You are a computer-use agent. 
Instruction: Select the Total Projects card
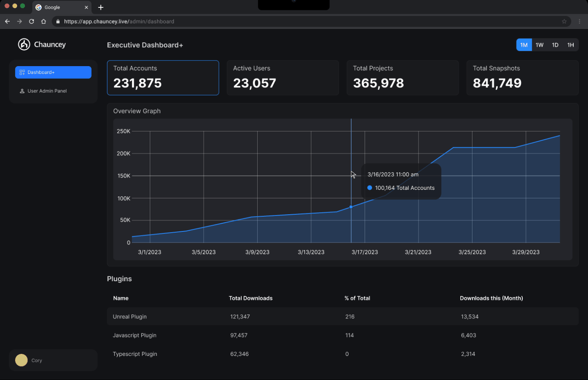pyautogui.click(x=403, y=78)
